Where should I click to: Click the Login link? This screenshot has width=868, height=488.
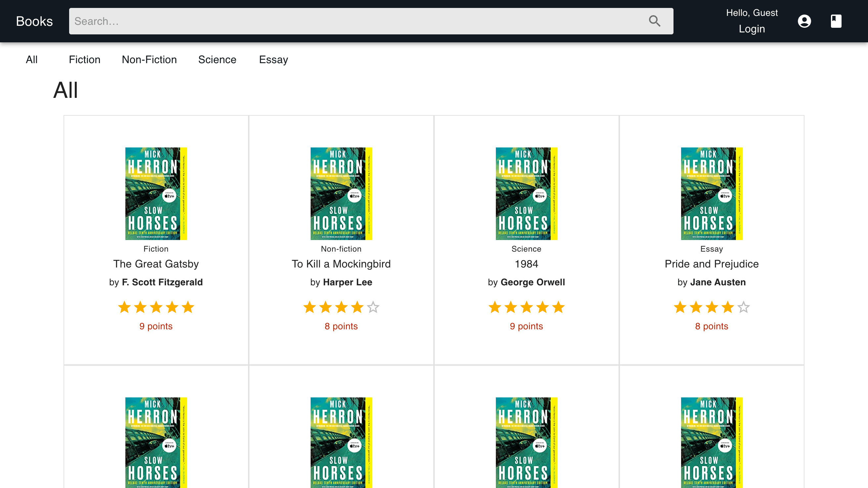[x=752, y=29]
